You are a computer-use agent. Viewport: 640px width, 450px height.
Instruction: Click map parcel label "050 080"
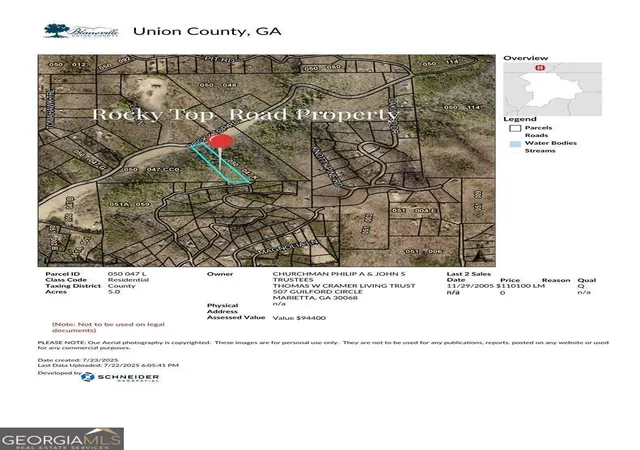tap(322, 67)
